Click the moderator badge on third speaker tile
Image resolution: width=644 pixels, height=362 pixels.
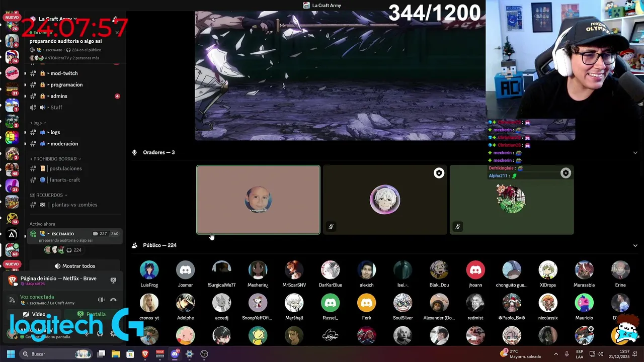(x=566, y=173)
